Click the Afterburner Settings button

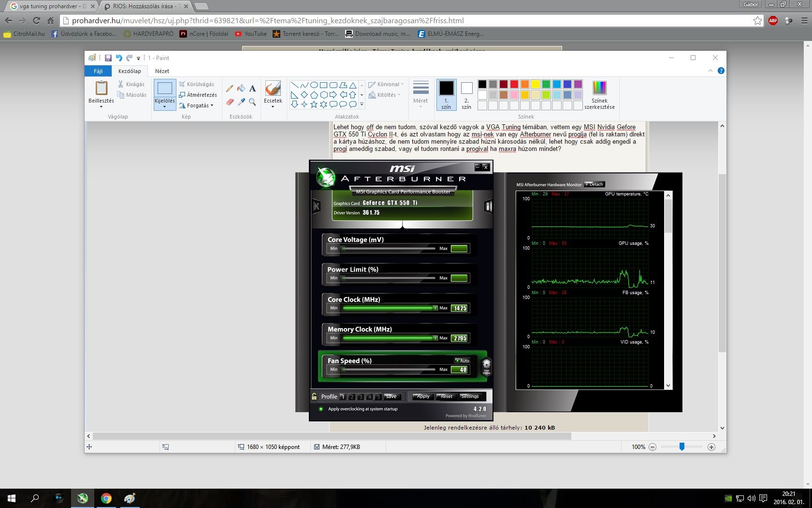tap(469, 396)
